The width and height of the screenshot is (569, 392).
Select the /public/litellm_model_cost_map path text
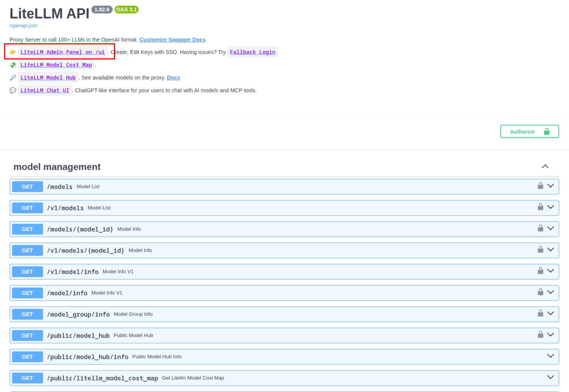(102, 378)
